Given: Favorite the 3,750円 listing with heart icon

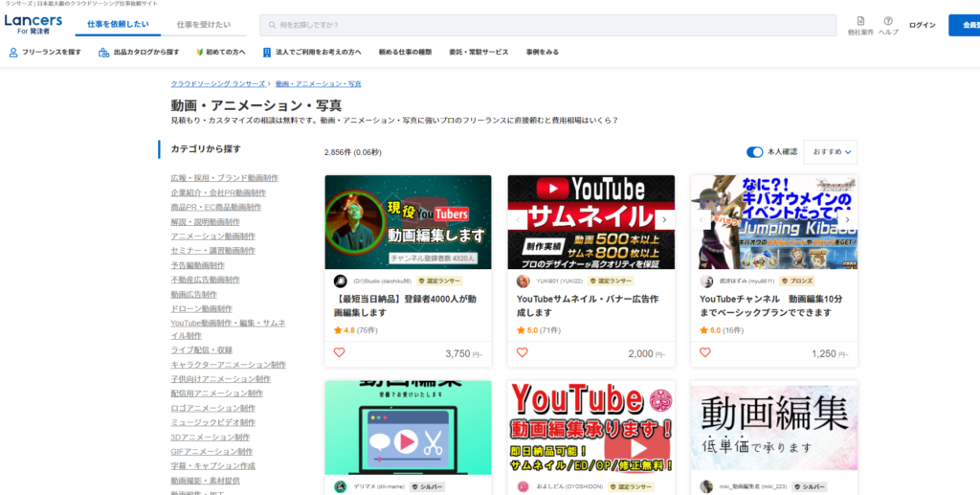Looking at the screenshot, I should click(x=340, y=352).
